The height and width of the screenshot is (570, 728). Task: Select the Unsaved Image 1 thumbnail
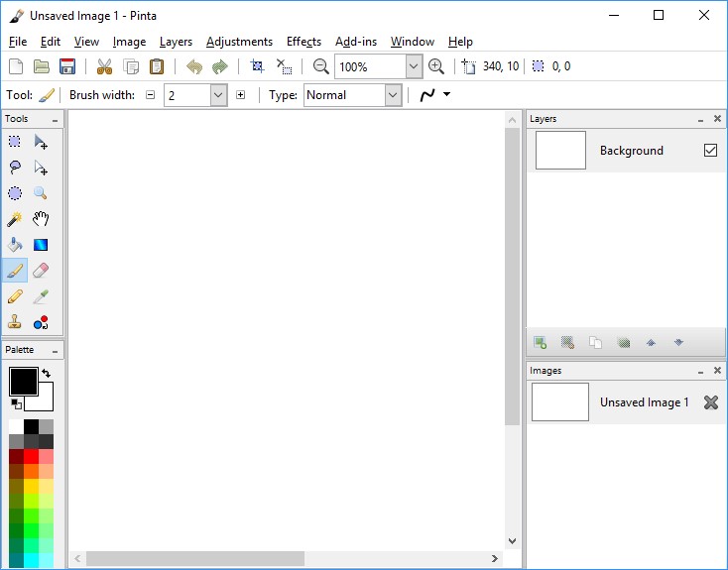560,401
